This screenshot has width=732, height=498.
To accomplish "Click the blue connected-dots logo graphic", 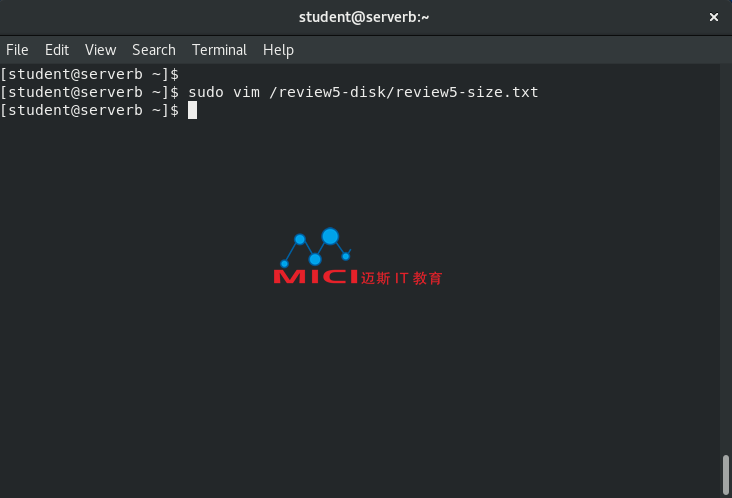I will coord(316,247).
